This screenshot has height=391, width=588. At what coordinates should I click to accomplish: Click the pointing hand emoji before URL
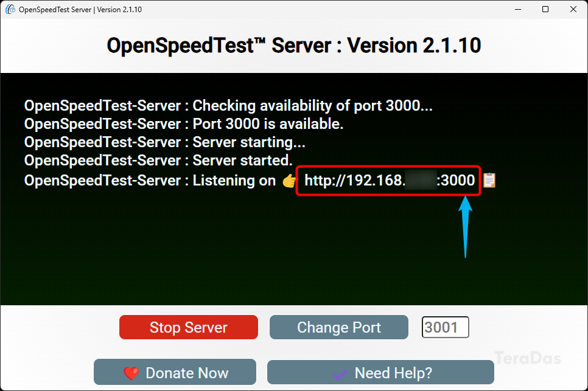290,181
